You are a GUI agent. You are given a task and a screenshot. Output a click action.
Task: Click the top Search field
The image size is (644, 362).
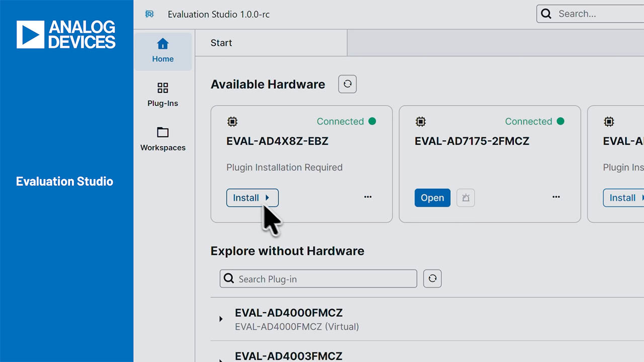(590, 14)
